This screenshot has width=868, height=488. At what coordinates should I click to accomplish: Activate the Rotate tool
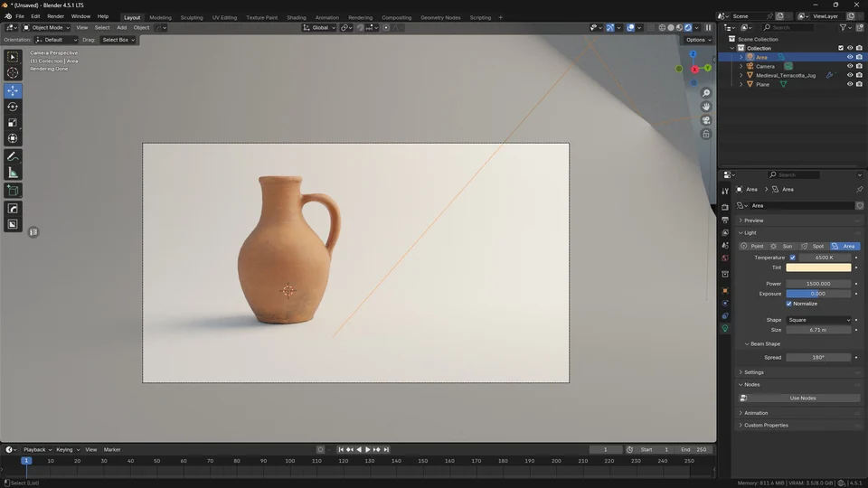point(13,107)
